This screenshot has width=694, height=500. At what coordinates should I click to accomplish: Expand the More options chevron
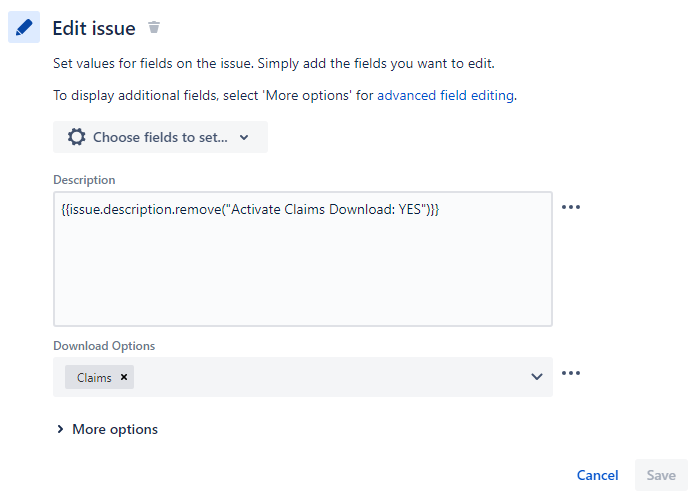(x=60, y=429)
